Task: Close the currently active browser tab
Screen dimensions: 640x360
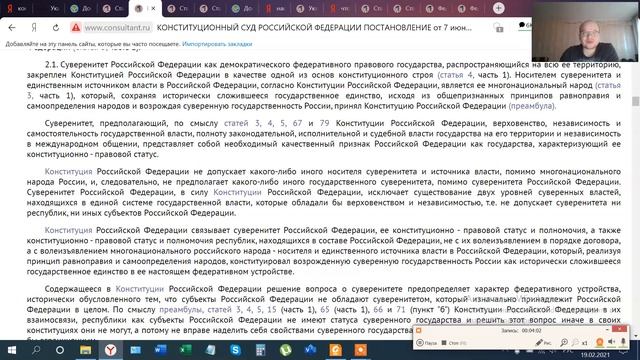Action: click(x=153, y=9)
